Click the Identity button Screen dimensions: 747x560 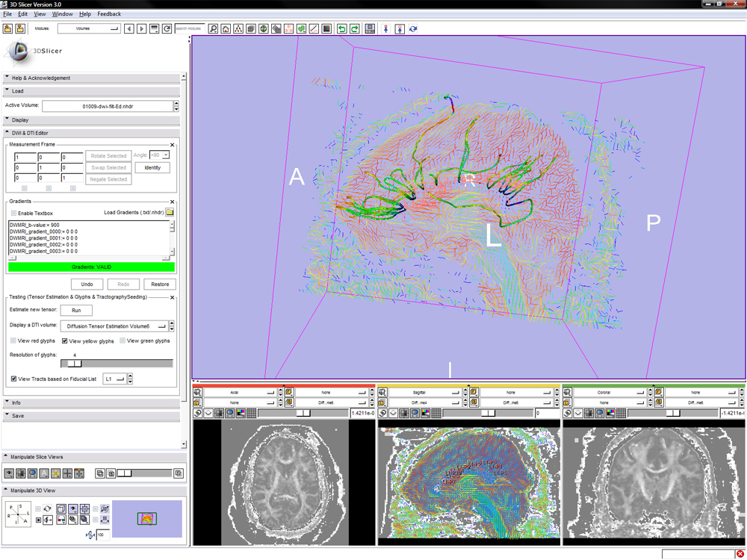coord(153,168)
